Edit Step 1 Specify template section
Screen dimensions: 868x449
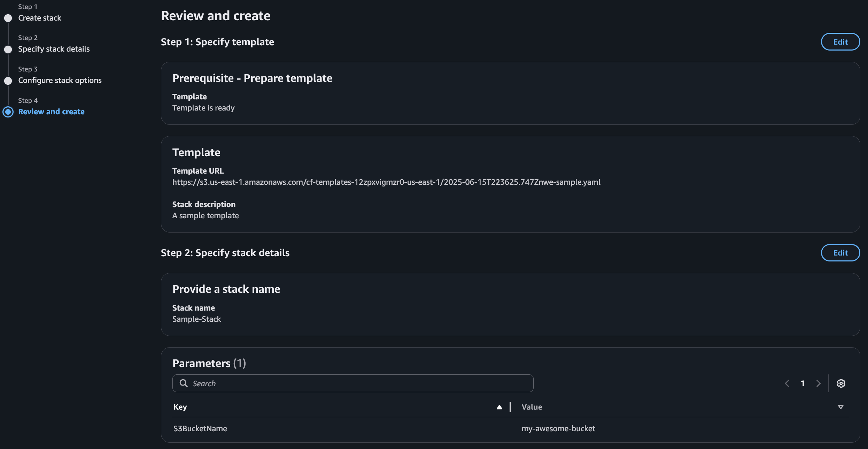(x=840, y=42)
